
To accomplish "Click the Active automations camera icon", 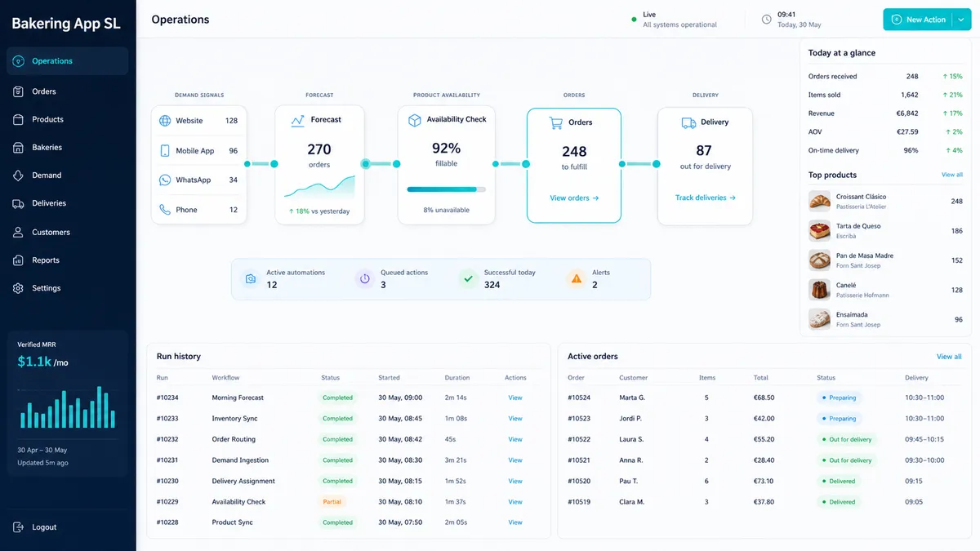I will coord(251,279).
